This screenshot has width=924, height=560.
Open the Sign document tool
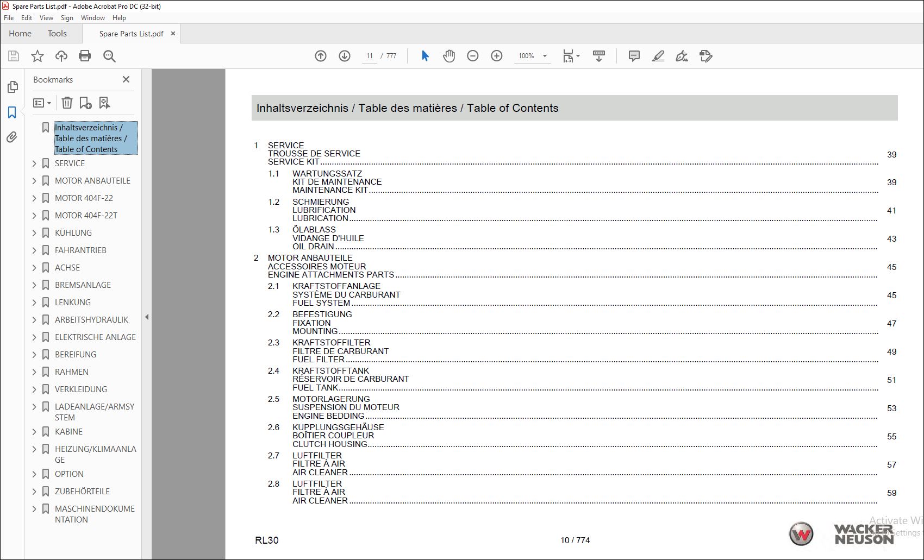click(x=682, y=56)
